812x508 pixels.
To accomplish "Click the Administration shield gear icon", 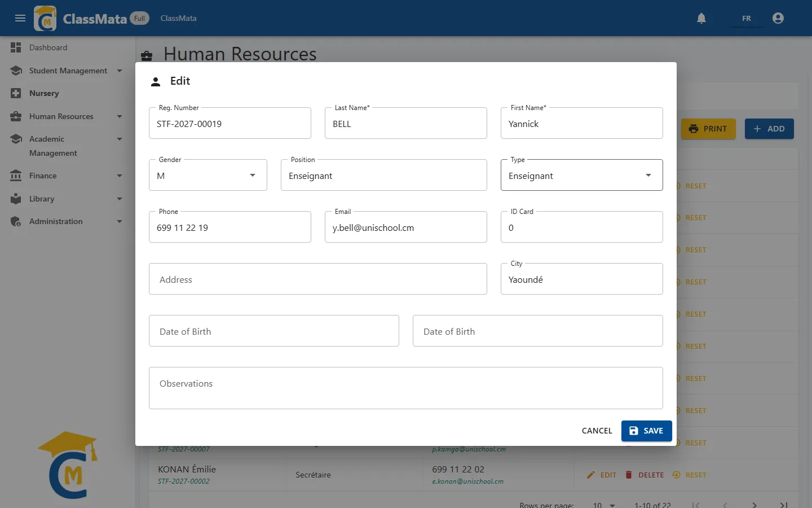I will [16, 221].
